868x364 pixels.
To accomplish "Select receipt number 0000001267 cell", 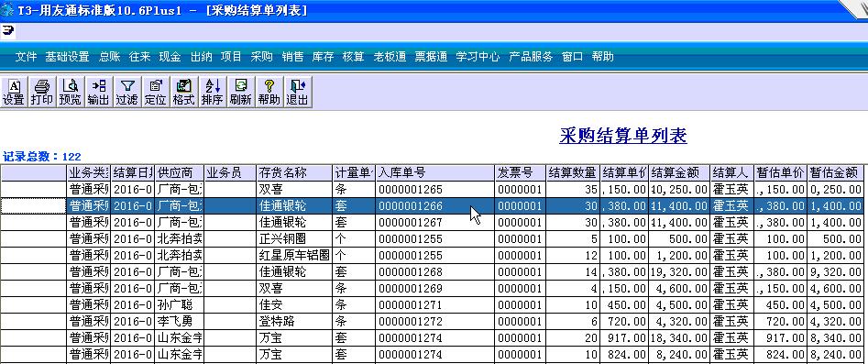I will click(x=435, y=223).
